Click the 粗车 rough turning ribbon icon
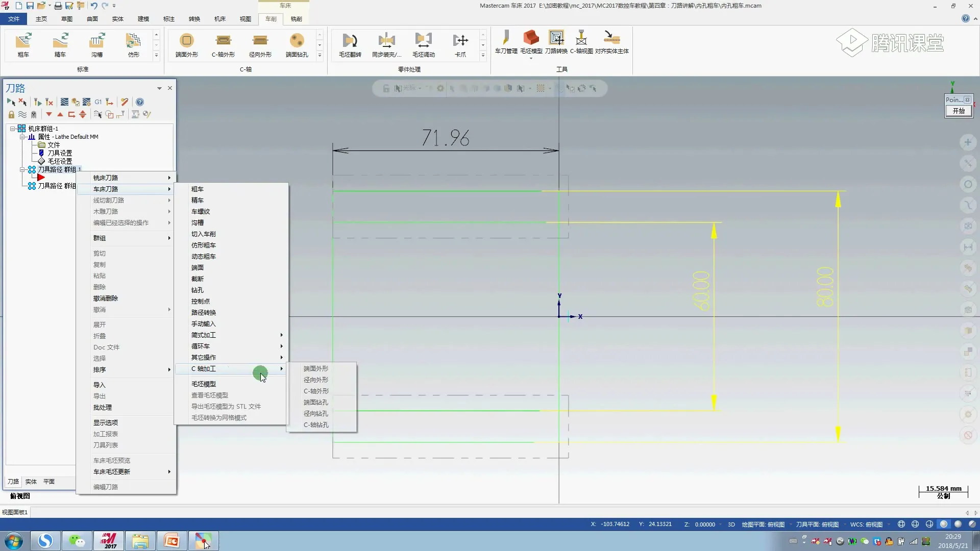This screenshot has width=980, height=551. [x=23, y=41]
